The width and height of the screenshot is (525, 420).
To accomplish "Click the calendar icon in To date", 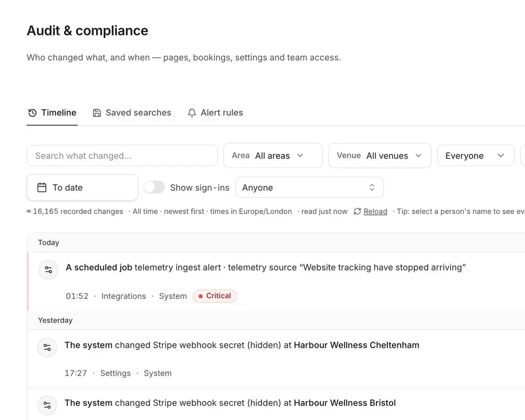I will (x=42, y=188).
